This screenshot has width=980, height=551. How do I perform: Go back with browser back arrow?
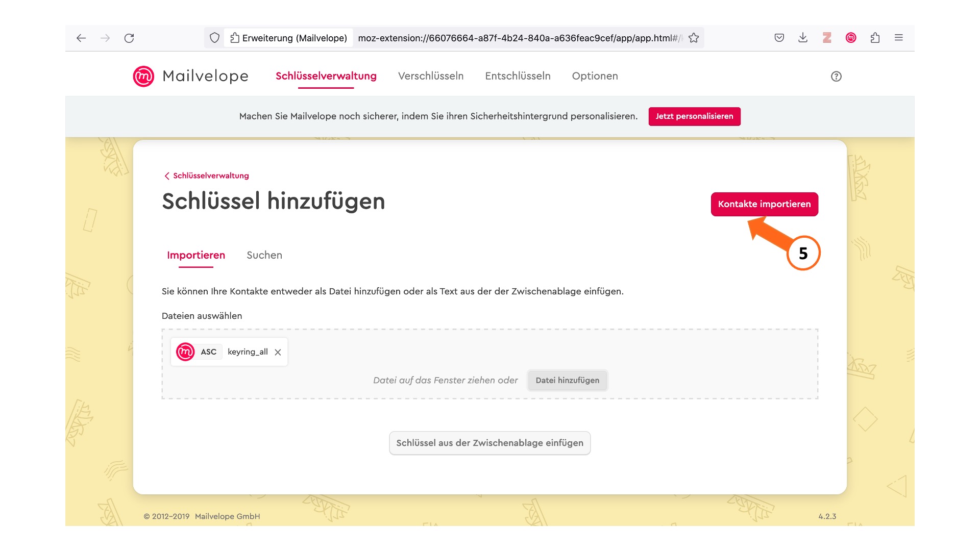(81, 38)
